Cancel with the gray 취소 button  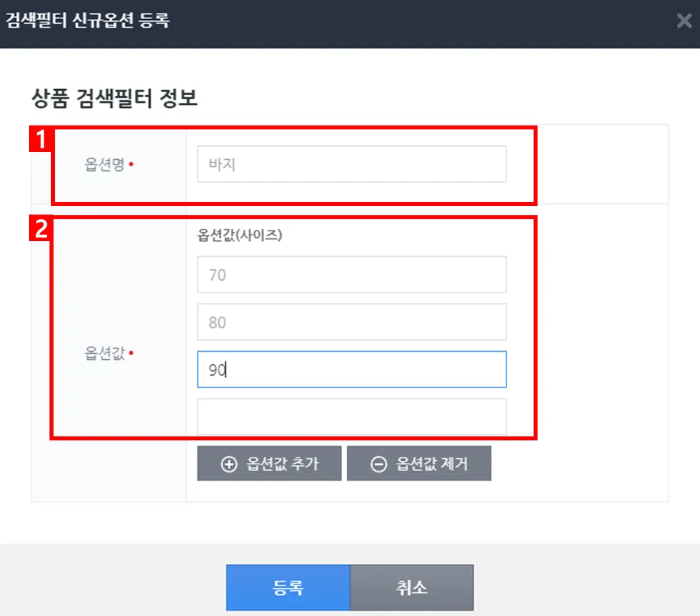(411, 588)
